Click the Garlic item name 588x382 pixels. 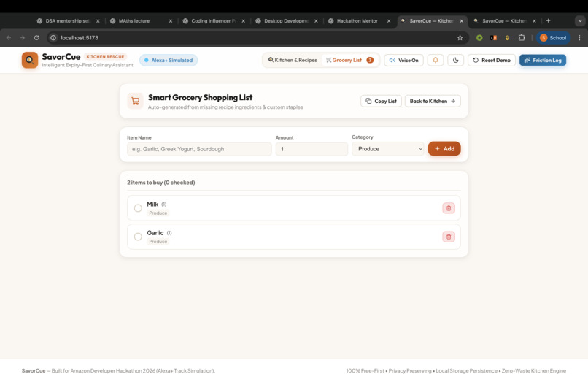click(155, 233)
